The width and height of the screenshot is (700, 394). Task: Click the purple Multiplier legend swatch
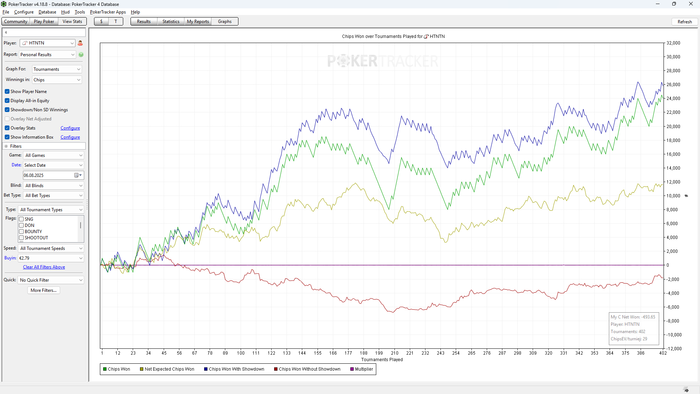(352, 369)
